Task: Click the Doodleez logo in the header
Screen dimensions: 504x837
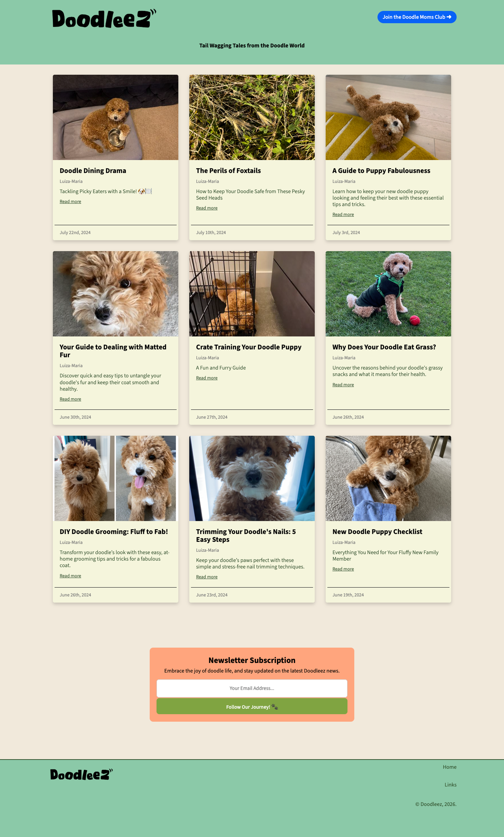Action: click(x=104, y=18)
